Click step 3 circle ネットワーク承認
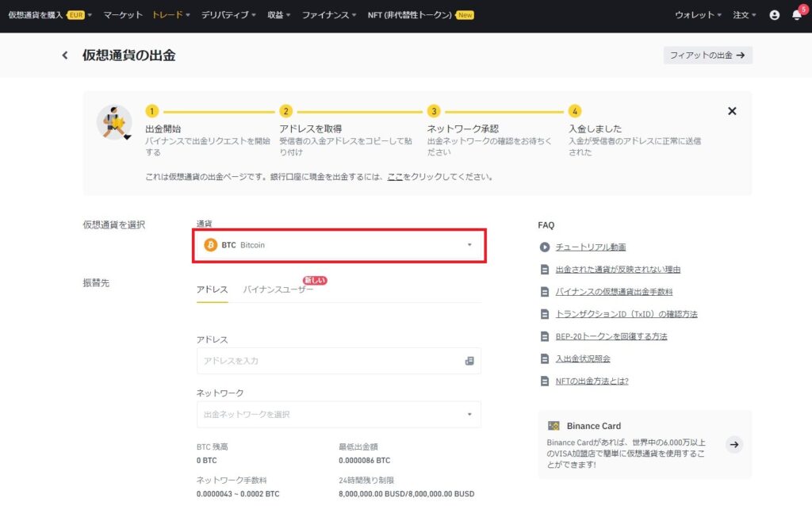The width and height of the screenshot is (812, 506). pyautogui.click(x=434, y=111)
